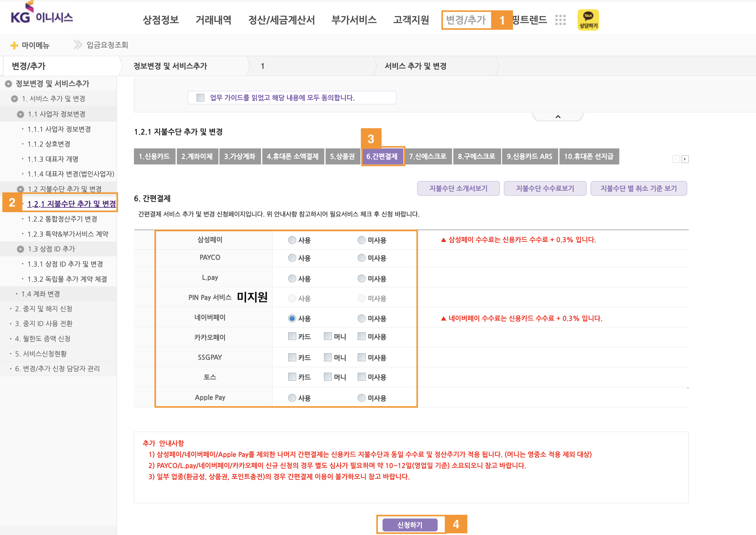Open 1.2.3 특약&부가서비스 계약
Screen dimensions: 756x535
pos(68,234)
